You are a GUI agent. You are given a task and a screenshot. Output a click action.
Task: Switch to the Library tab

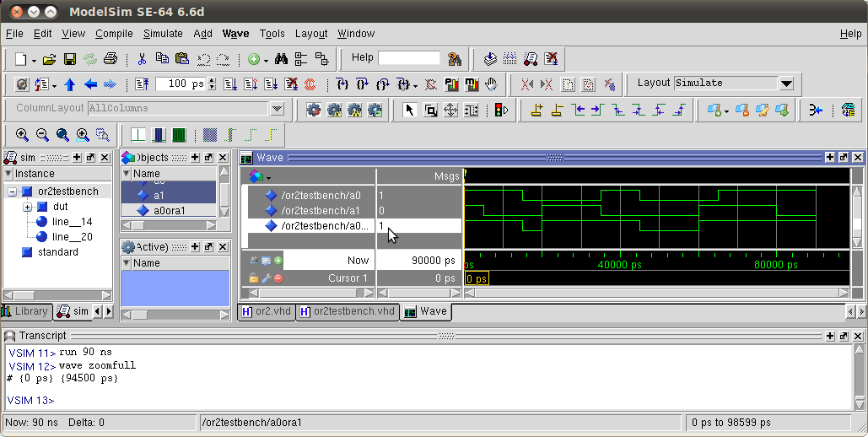click(x=25, y=311)
